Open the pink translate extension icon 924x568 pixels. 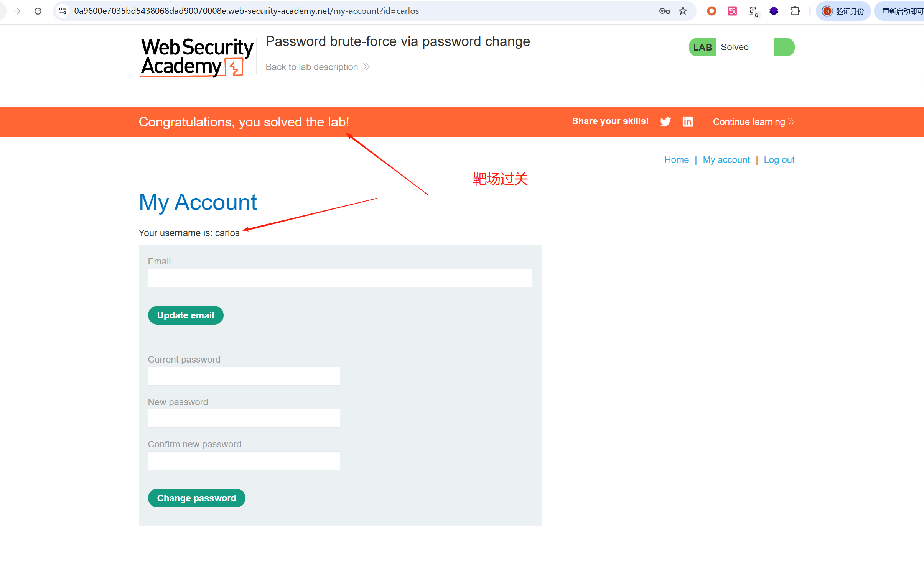pos(732,11)
